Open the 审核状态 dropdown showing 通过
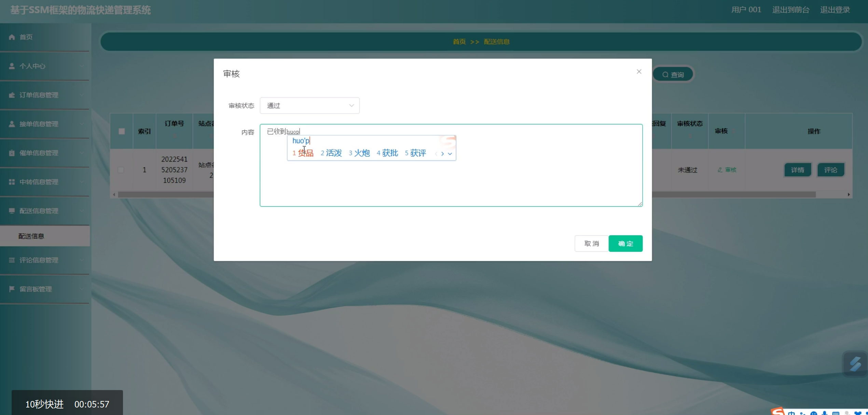 pyautogui.click(x=309, y=106)
